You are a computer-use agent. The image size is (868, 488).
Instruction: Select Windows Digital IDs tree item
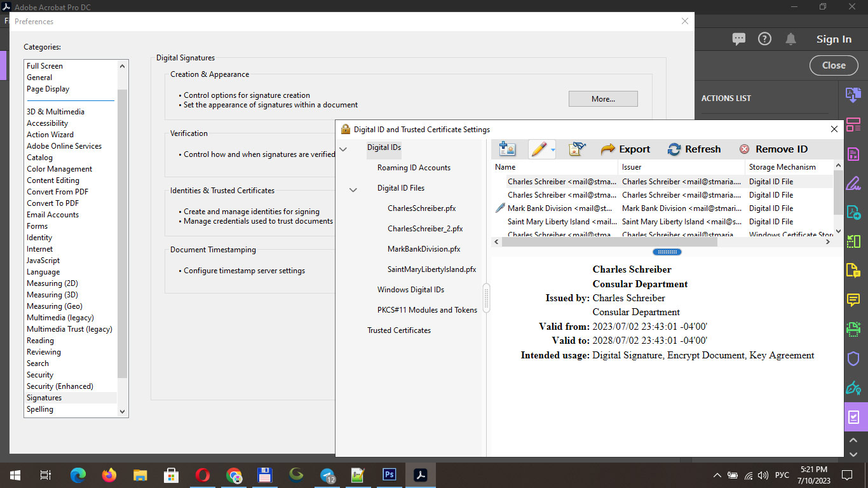[x=410, y=290]
